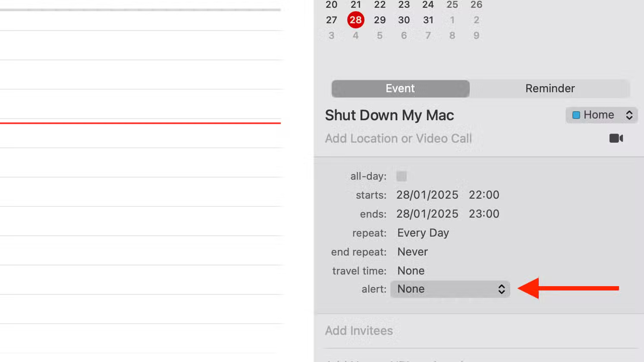Viewport: 644px width, 362px height.
Task: Click the end date 28/01/2025
Action: pos(427,214)
